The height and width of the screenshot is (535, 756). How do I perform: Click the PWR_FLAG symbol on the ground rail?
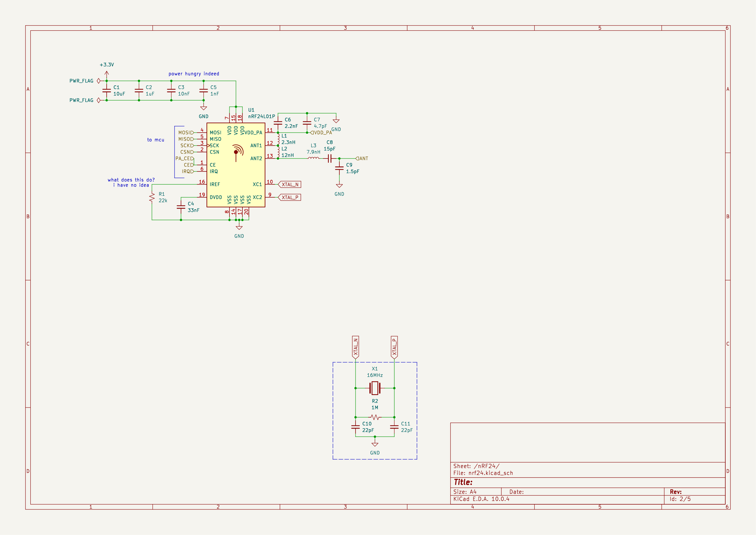coord(99,100)
